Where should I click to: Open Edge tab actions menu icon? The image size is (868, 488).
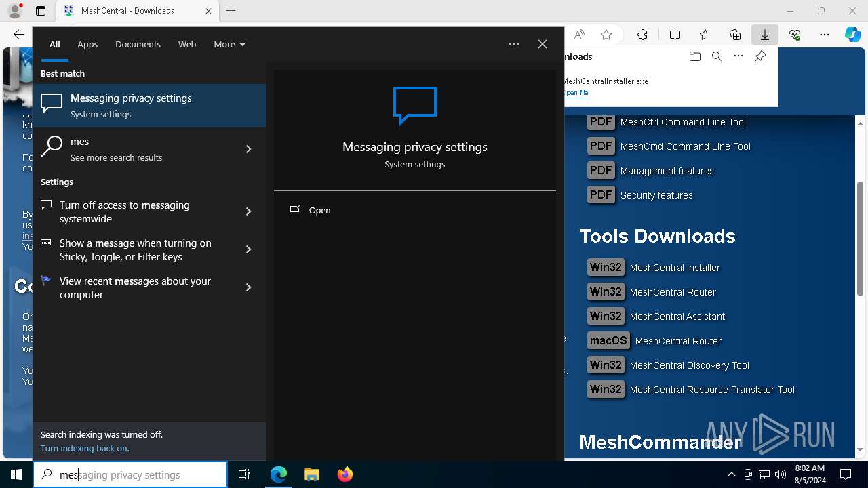click(x=41, y=11)
